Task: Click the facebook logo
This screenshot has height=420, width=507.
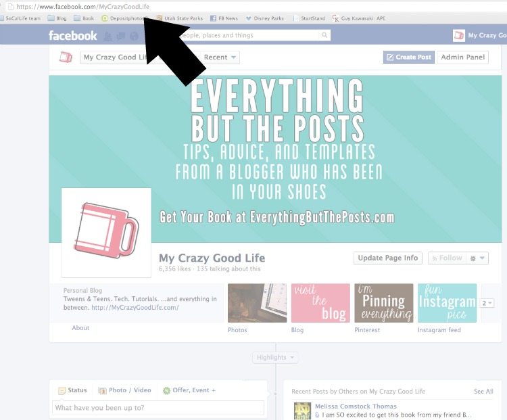Action: 73,36
